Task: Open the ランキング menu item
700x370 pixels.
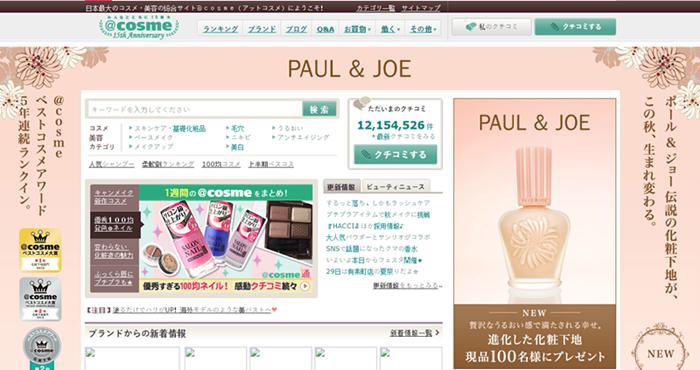Action: point(221,29)
